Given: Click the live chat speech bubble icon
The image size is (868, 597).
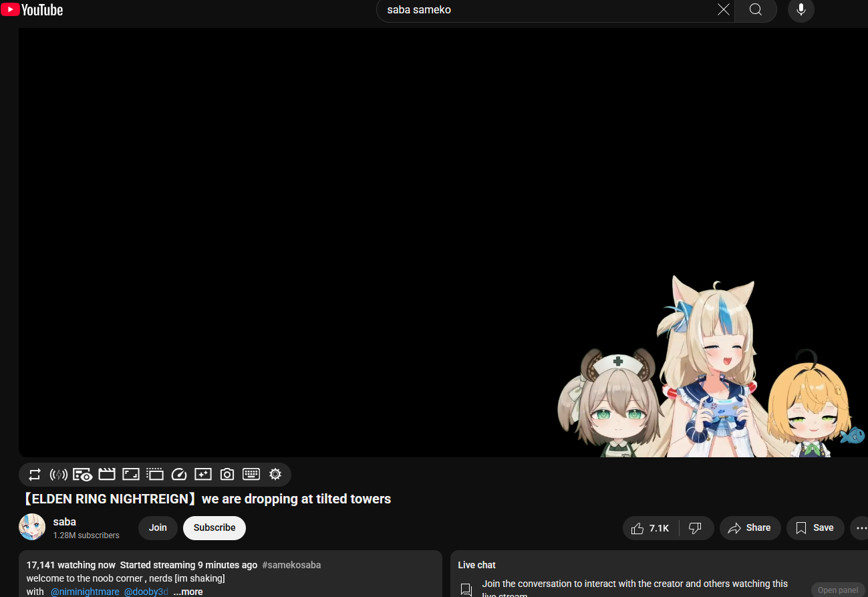Looking at the screenshot, I should coord(466,590).
